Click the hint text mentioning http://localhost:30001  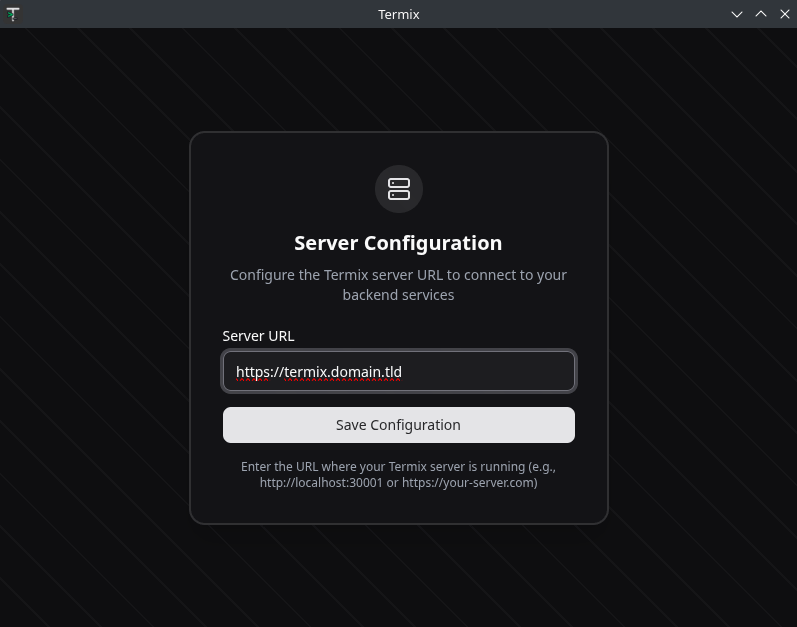tap(398, 475)
